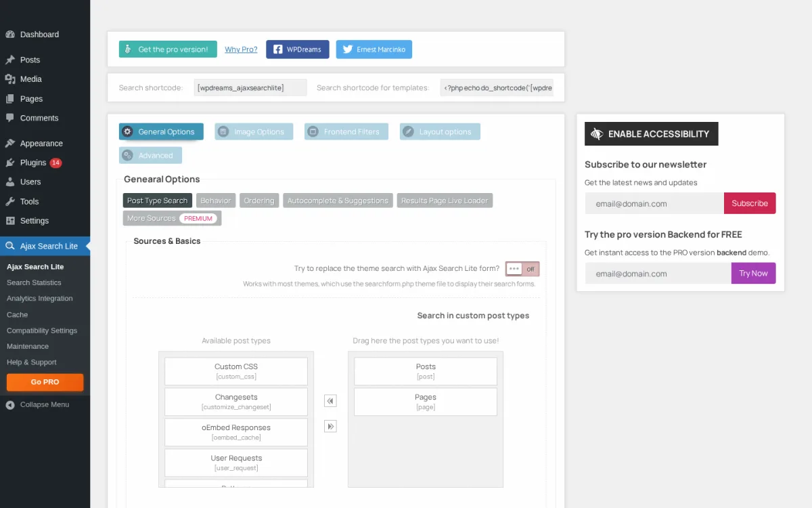Click the search shortcode text field

[250, 87]
